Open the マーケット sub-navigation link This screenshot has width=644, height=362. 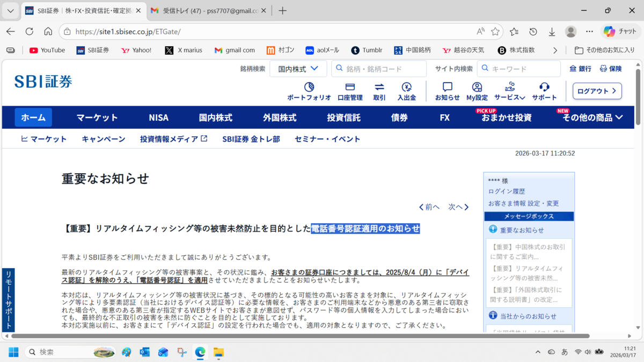click(x=44, y=139)
